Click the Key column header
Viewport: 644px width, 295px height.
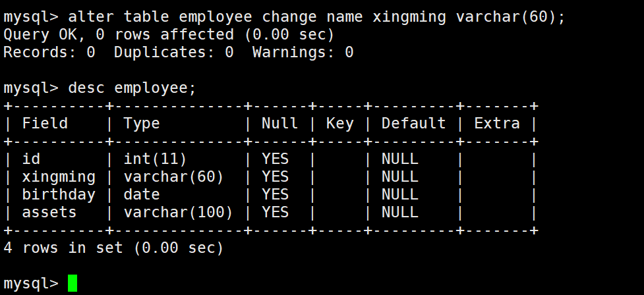340,124
